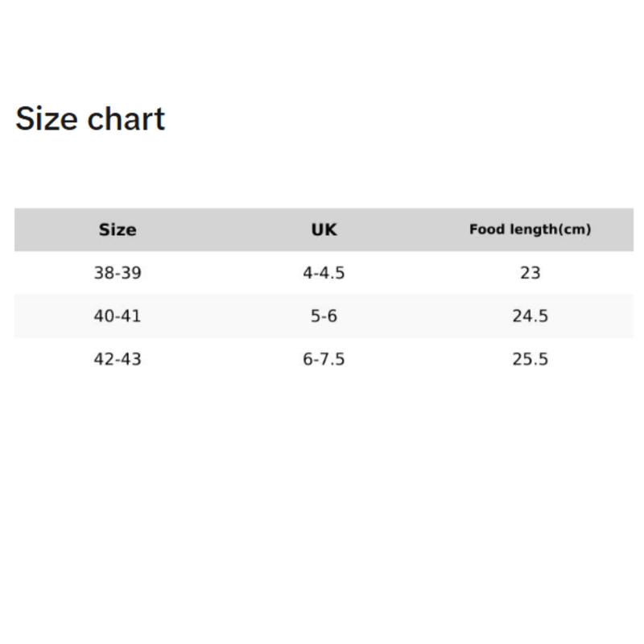Click the 25.5 length value
This screenshot has width=644, height=644.
530,359
